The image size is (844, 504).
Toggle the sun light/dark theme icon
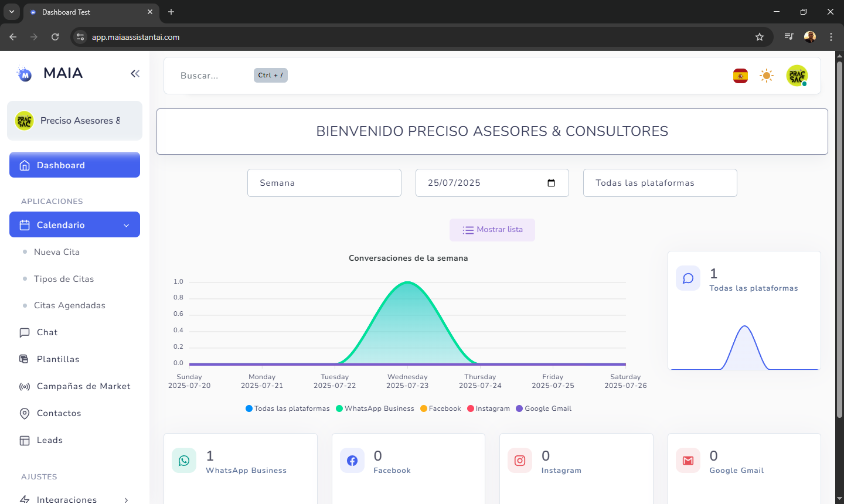pos(767,76)
